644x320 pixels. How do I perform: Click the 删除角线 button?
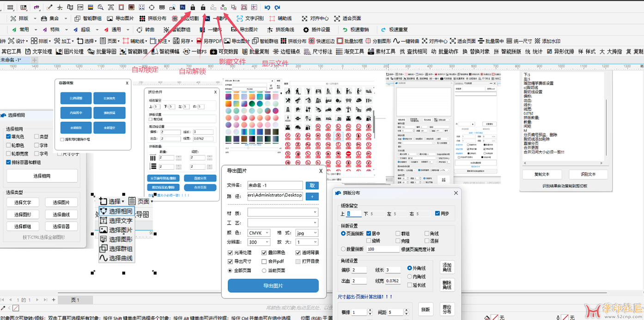point(447,284)
